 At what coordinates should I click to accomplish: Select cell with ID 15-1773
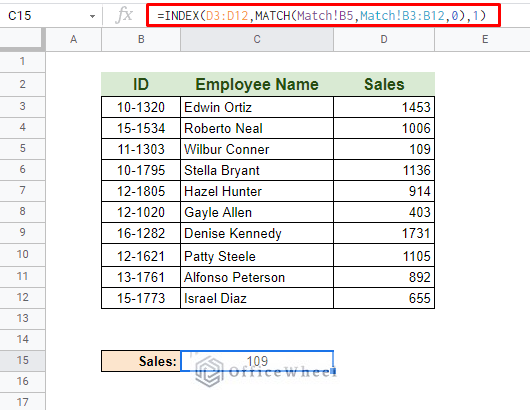point(141,298)
